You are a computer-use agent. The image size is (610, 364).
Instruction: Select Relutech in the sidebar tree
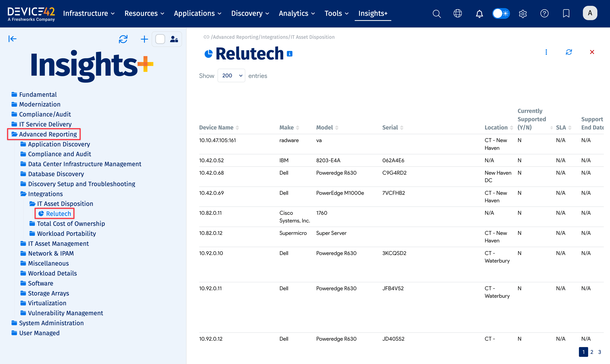pyautogui.click(x=58, y=213)
